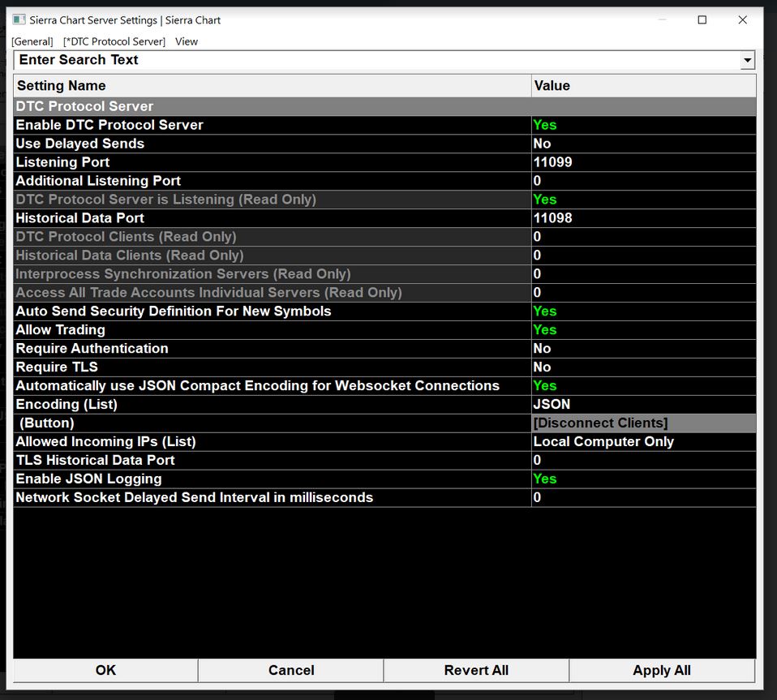The image size is (777, 700).
Task: Click the Sierra Chart window title icon
Action: [19, 19]
